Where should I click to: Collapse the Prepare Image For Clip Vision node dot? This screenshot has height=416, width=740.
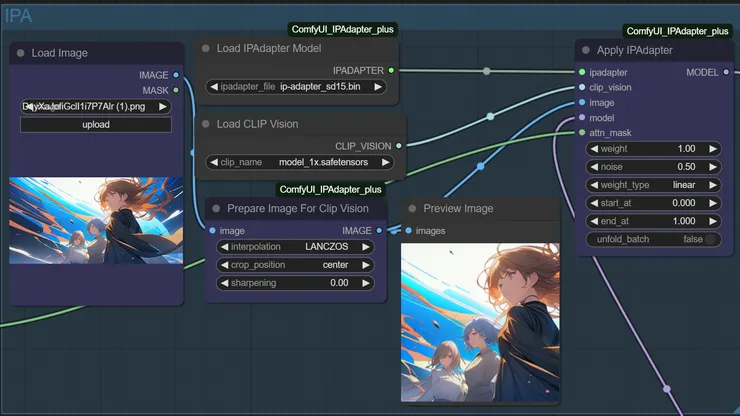point(216,208)
